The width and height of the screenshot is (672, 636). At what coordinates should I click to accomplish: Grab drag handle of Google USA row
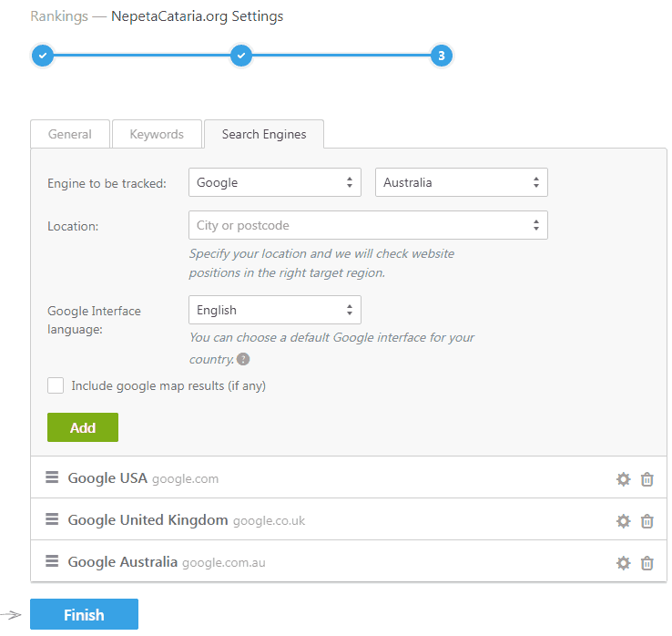point(52,477)
